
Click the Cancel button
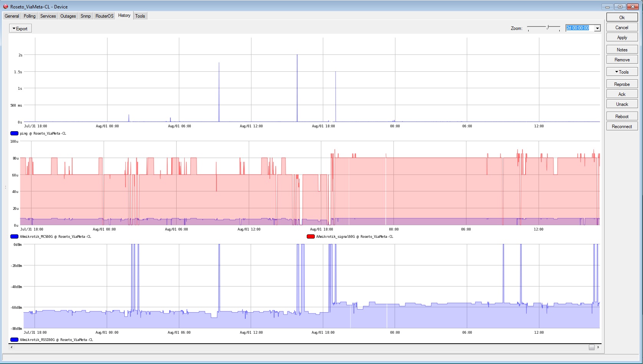[622, 27]
